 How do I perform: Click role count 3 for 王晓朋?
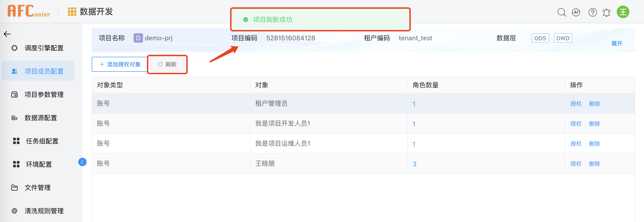pyautogui.click(x=414, y=164)
